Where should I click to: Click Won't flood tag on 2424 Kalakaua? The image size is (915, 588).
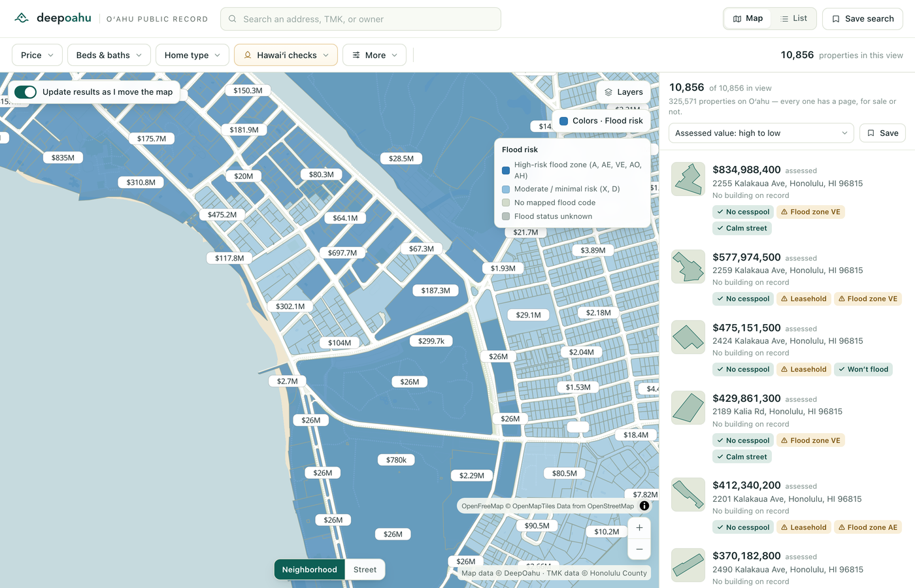click(x=863, y=369)
